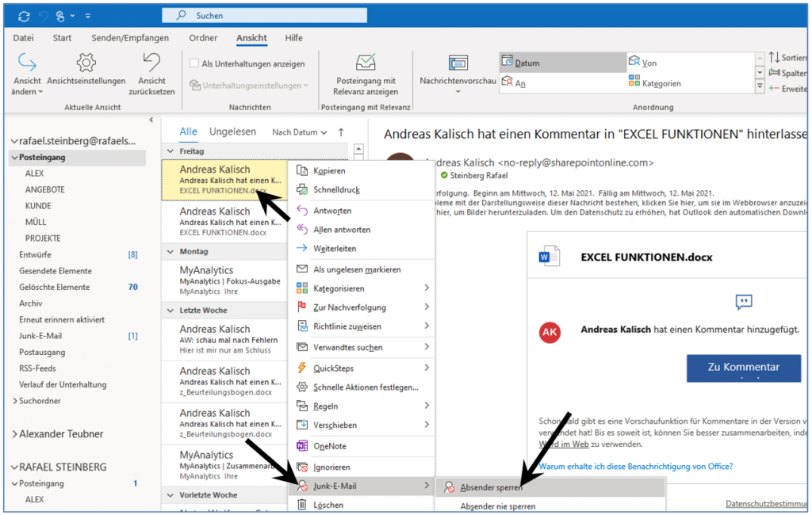
Task: Arrange messages by An
Action: pyautogui.click(x=514, y=83)
